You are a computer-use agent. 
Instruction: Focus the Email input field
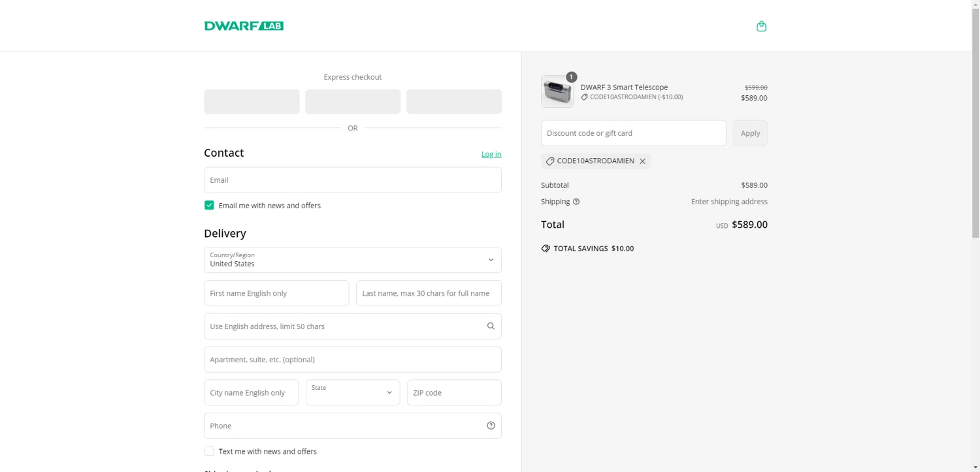[x=353, y=180]
